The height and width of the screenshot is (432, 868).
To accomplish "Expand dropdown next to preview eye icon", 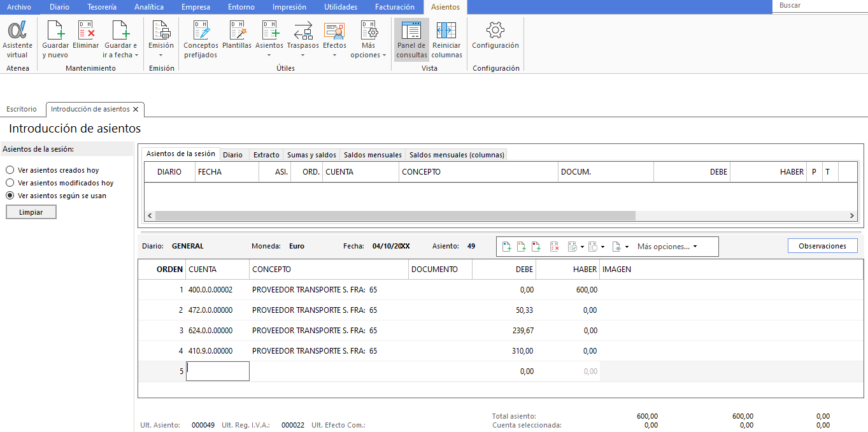I will pos(627,247).
